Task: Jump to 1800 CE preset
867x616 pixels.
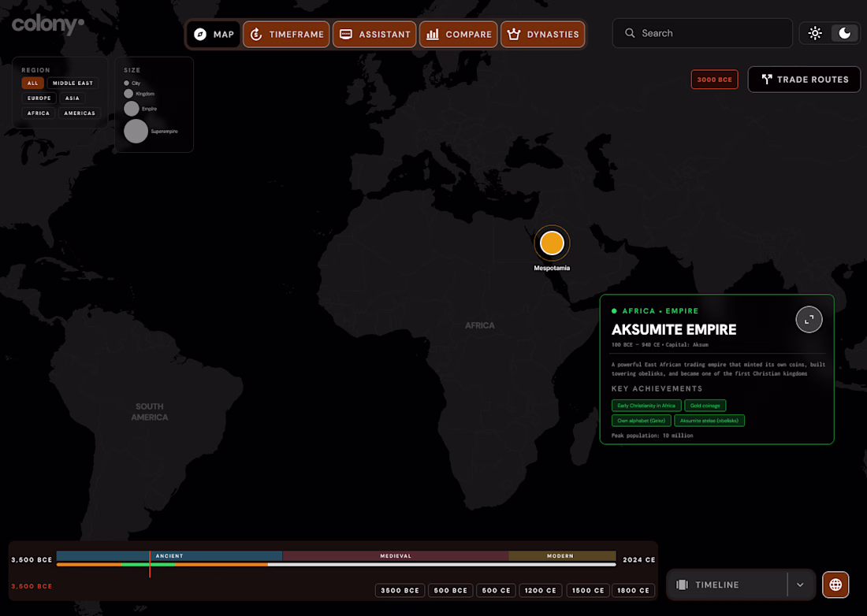Action: [x=633, y=591]
